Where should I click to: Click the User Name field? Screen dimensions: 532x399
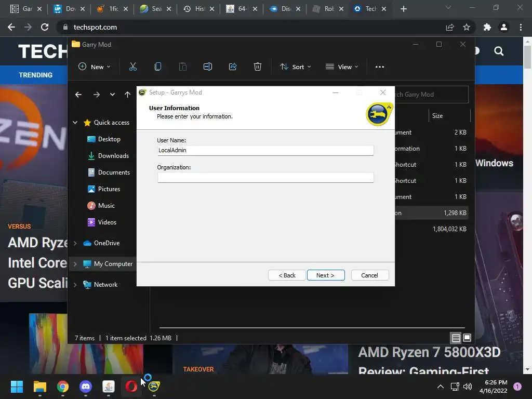click(x=265, y=150)
